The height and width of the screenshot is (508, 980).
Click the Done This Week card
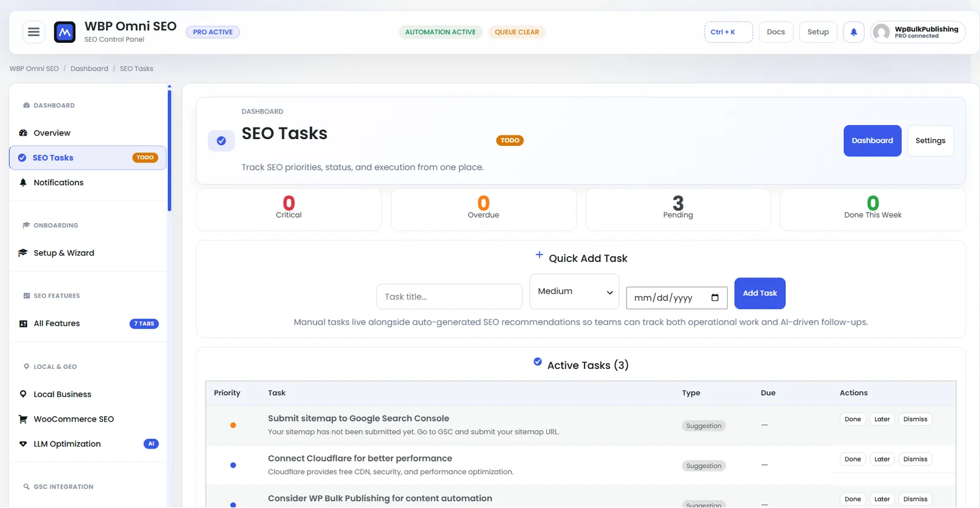click(873, 209)
